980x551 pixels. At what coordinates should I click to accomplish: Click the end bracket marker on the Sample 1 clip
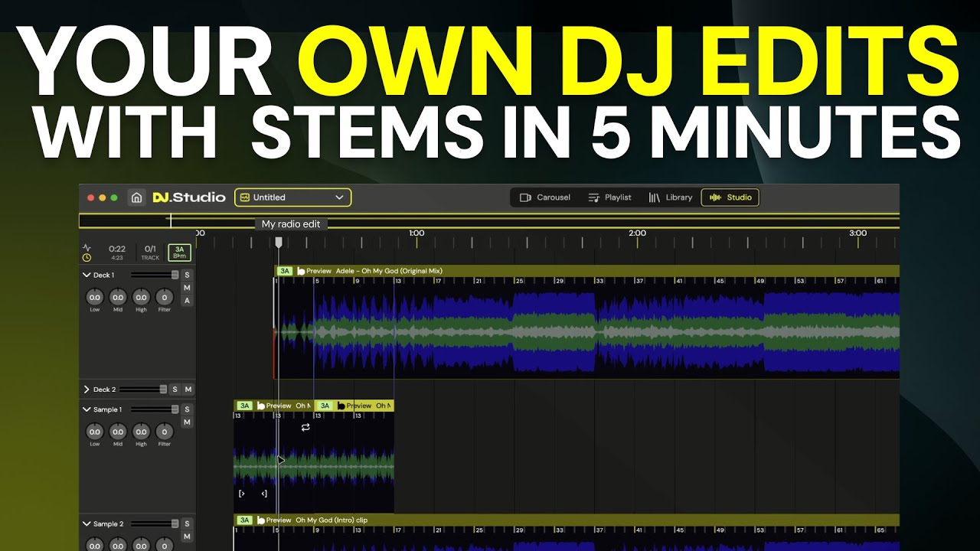click(264, 494)
